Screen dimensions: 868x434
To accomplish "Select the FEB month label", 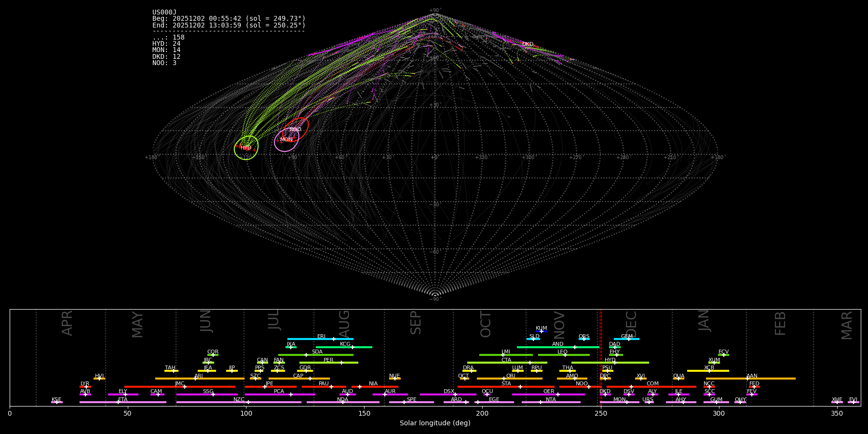I will [x=780, y=324].
